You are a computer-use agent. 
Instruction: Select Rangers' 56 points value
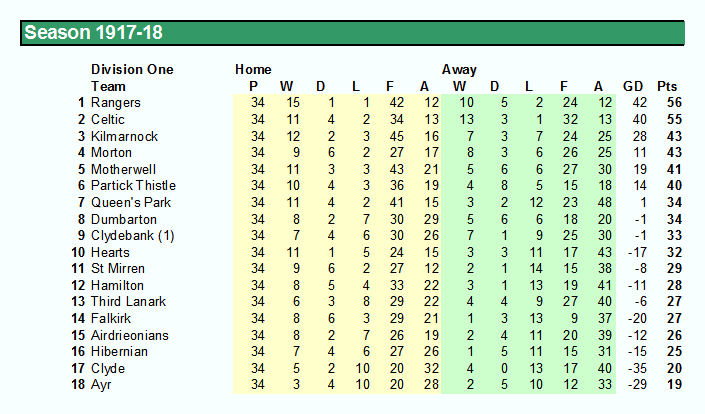pos(674,102)
